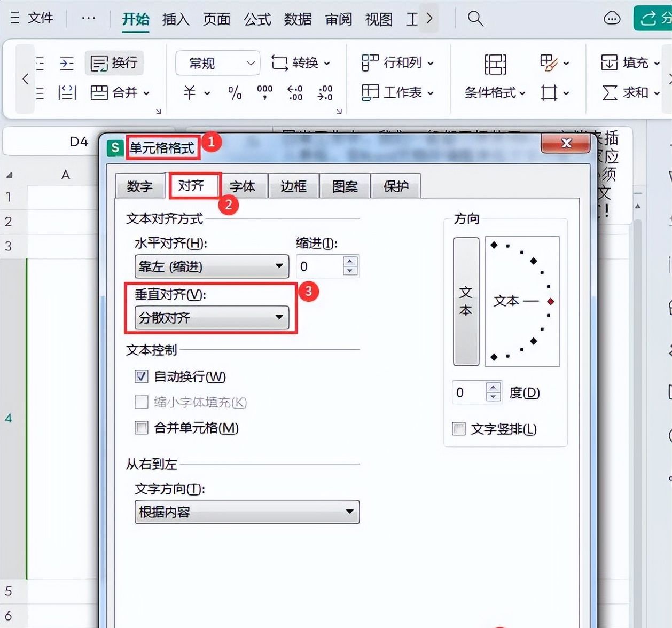Click the 工作表 (worksheet) toolbar icon
The image size is (672, 628).
[395, 92]
